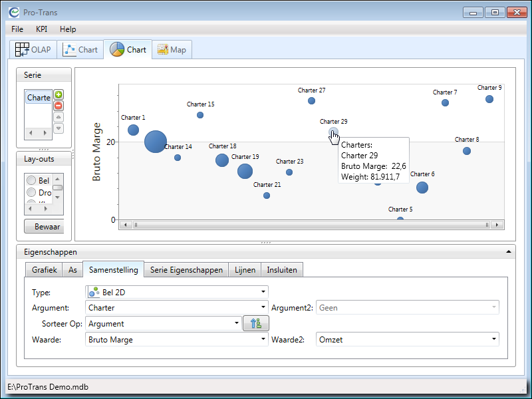This screenshot has height=399, width=532.
Task: Select the Charter series list item
Action: pos(39,98)
